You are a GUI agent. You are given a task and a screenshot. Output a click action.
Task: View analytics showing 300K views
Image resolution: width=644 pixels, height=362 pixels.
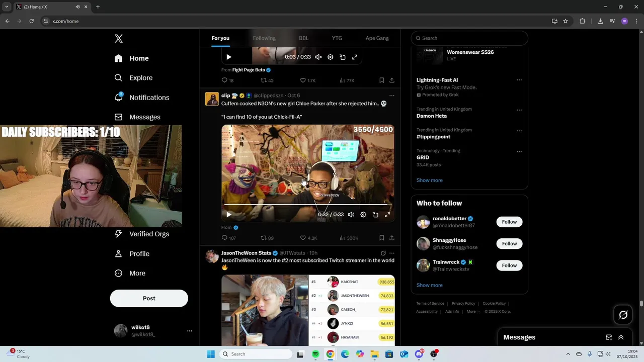[x=349, y=238]
